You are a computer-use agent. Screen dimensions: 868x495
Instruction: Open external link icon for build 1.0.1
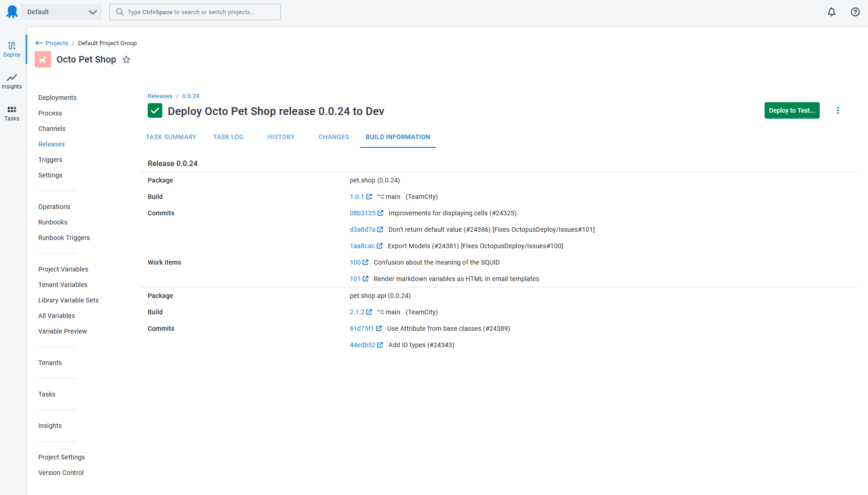(369, 197)
